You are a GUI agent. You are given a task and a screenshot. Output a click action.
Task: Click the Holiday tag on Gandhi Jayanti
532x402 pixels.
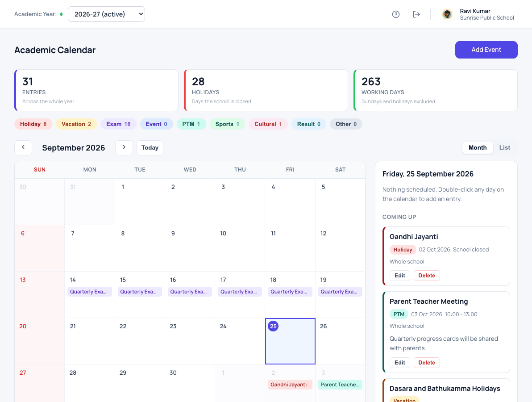403,250
